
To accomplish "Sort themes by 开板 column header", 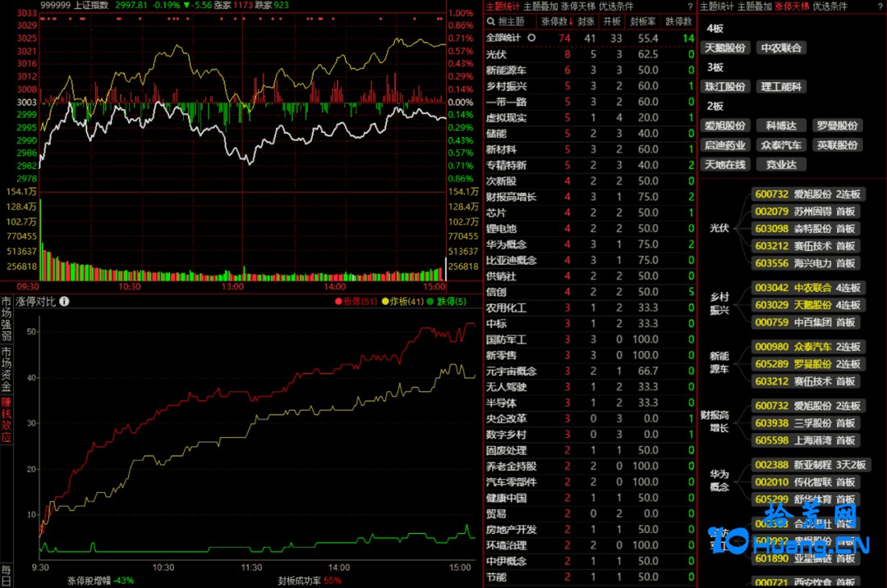I will click(x=612, y=22).
